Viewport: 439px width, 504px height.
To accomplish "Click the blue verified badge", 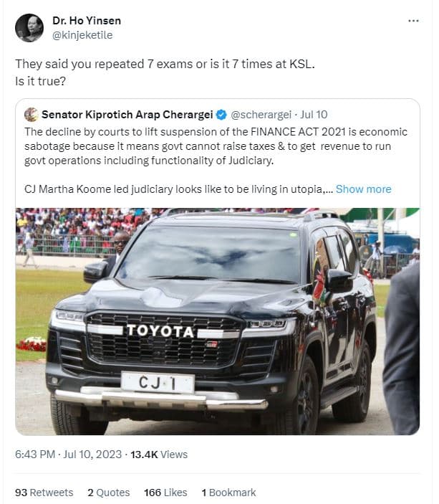I will coord(223,115).
